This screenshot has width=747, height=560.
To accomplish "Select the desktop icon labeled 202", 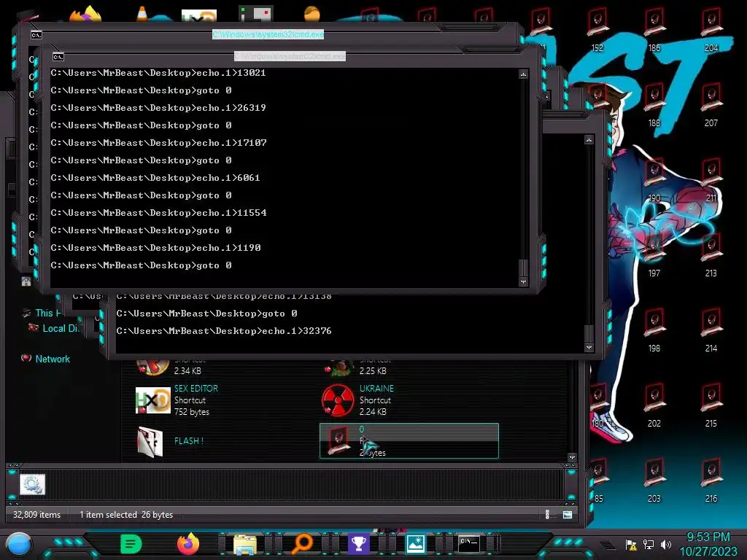I will click(x=654, y=405).
